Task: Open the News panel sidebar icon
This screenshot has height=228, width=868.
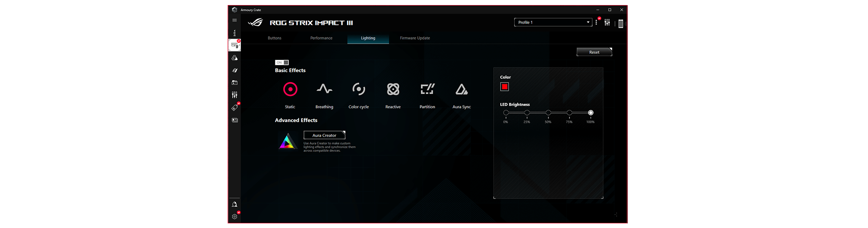Action: [x=234, y=120]
